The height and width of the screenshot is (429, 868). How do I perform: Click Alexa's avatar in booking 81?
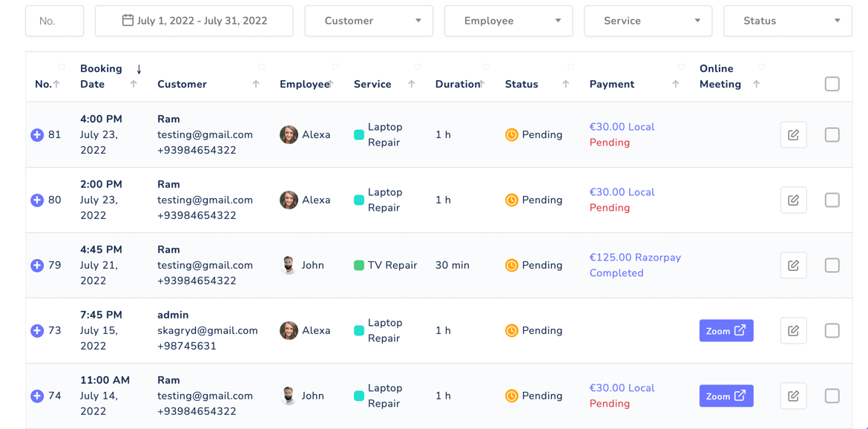289,135
